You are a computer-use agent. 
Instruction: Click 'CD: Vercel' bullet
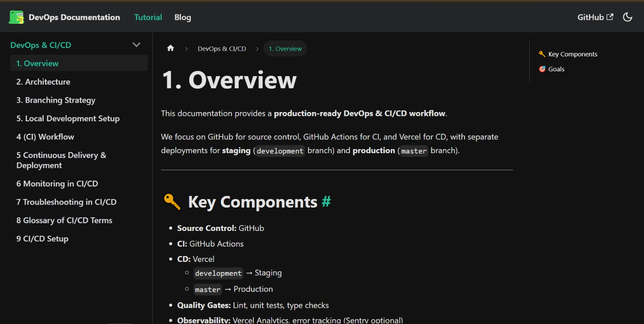click(196, 259)
